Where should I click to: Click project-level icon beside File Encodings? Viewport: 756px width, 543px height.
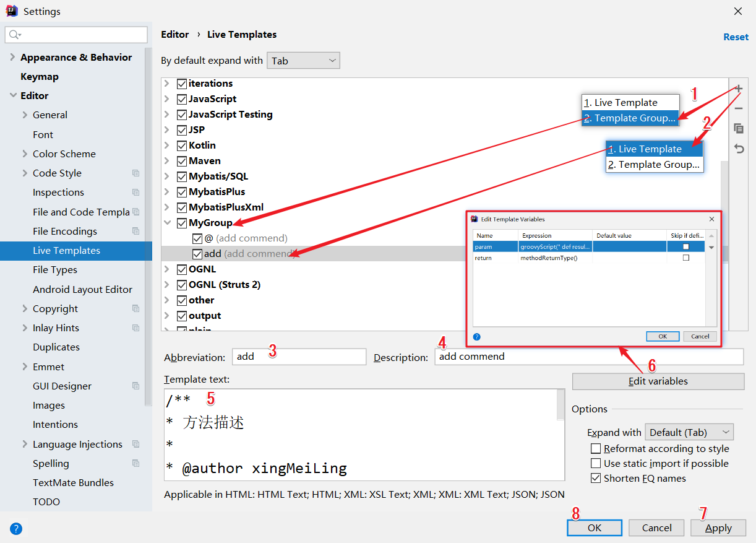point(135,231)
